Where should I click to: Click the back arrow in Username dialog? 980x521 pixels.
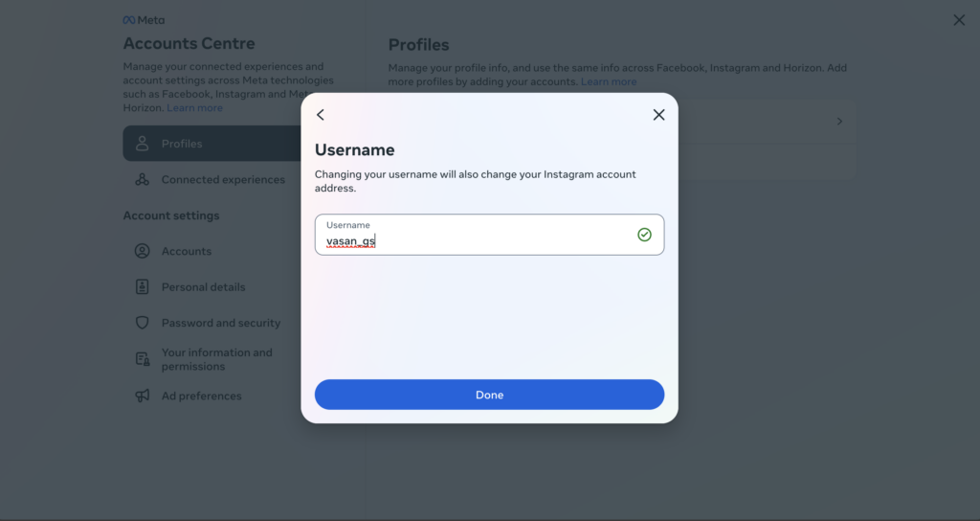321,115
